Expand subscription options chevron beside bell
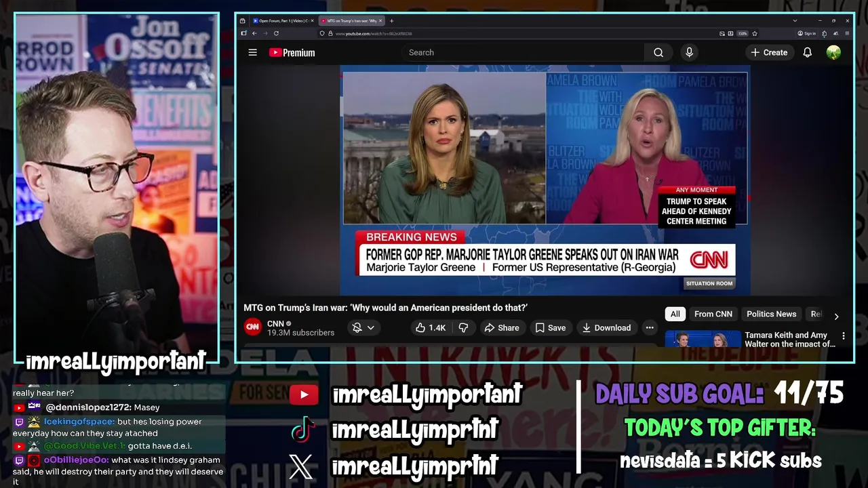868x488 pixels. tap(371, 327)
